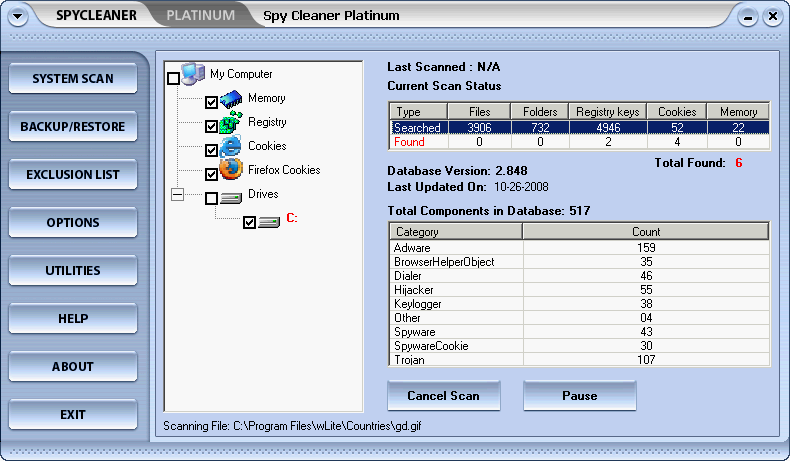Click the Registry keys found value 2
The image size is (790, 461).
[608, 142]
